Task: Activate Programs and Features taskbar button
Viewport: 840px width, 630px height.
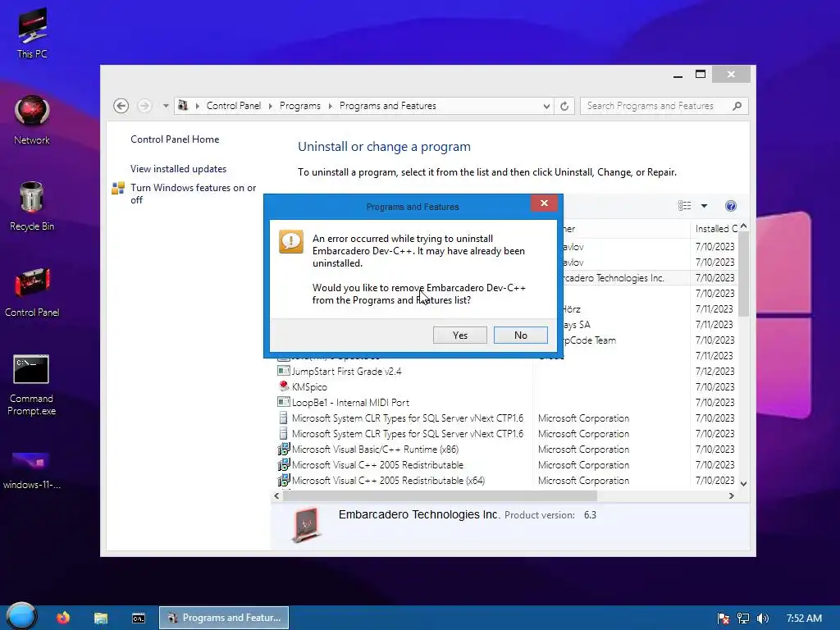Action: [x=224, y=618]
